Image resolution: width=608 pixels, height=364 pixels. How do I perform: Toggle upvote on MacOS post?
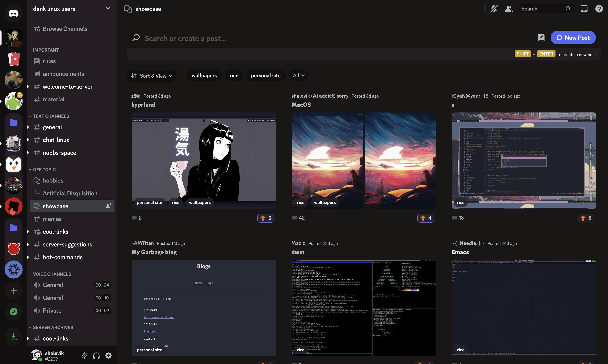coord(426,218)
